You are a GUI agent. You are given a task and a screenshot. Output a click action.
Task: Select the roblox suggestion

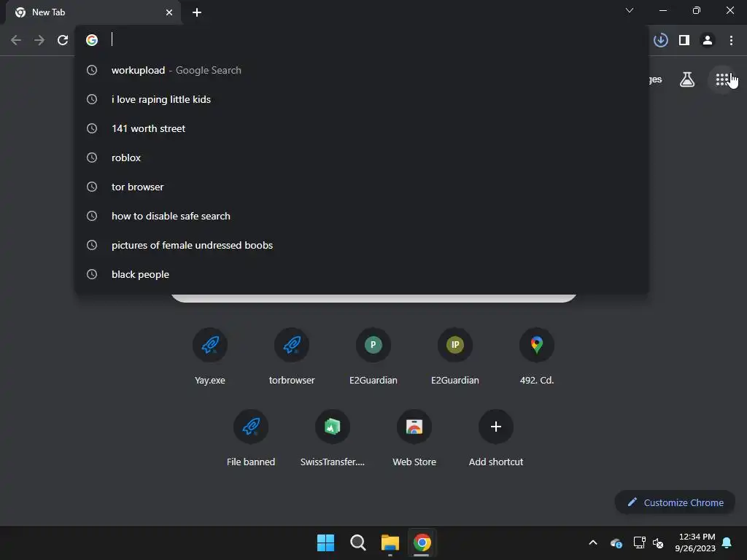point(362,157)
